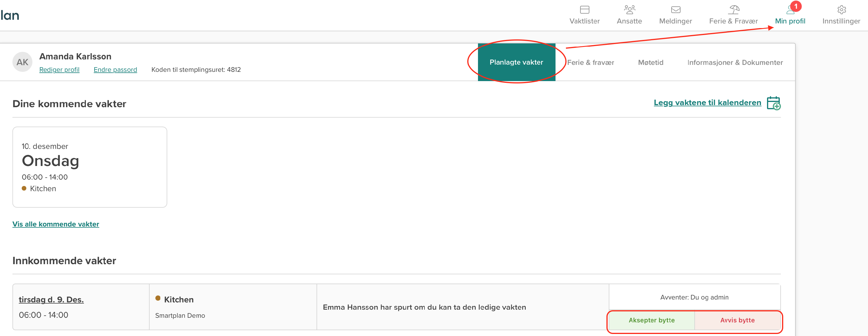Switch to Ferie & fravær profile tab
The width and height of the screenshot is (868, 336).
click(590, 62)
